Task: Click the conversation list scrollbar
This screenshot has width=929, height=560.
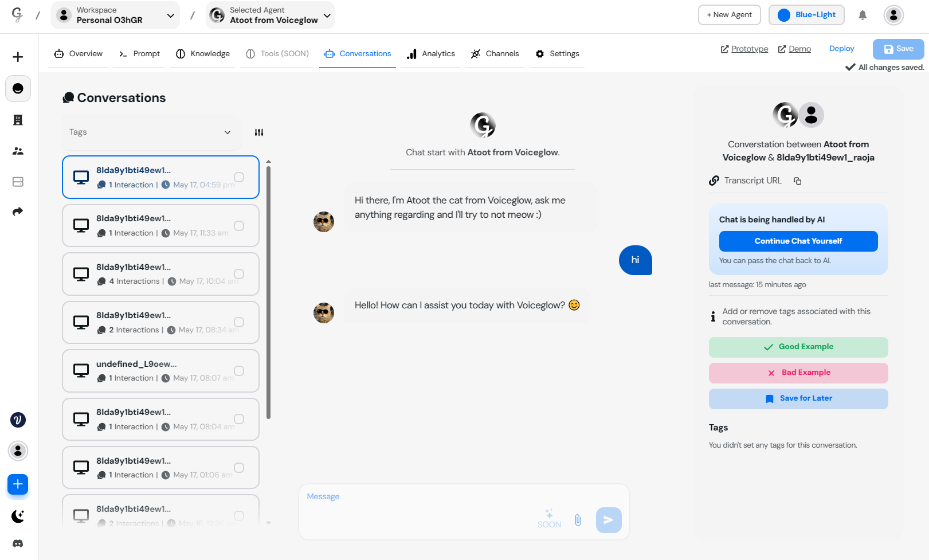Action: [268, 292]
